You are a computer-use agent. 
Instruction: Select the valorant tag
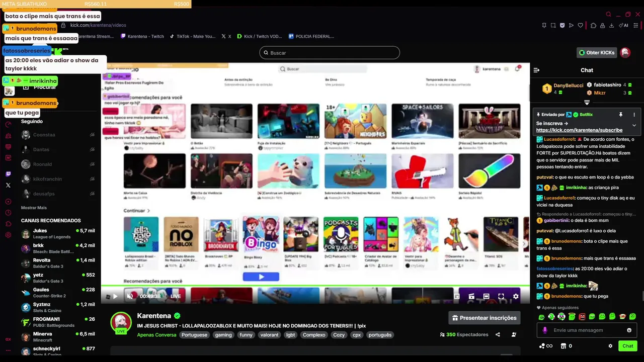(269, 335)
